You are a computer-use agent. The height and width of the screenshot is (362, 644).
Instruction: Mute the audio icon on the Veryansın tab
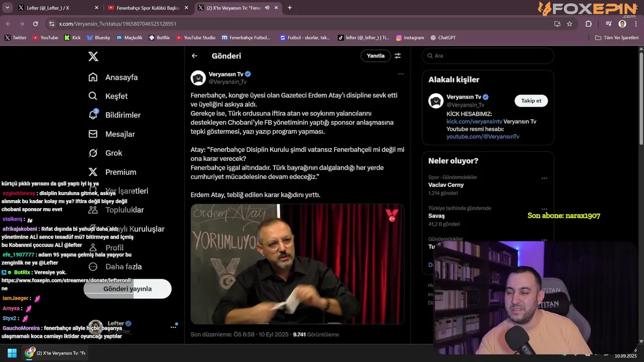point(267,8)
